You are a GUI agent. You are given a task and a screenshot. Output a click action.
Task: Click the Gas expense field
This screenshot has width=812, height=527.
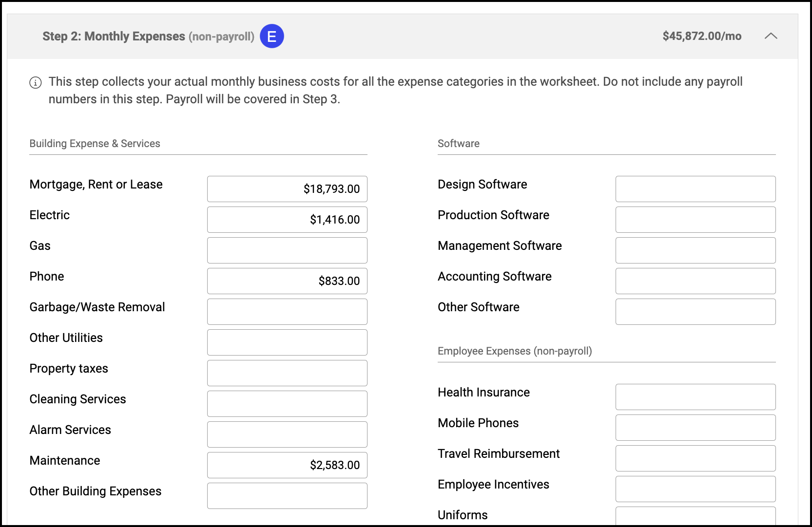tap(287, 250)
